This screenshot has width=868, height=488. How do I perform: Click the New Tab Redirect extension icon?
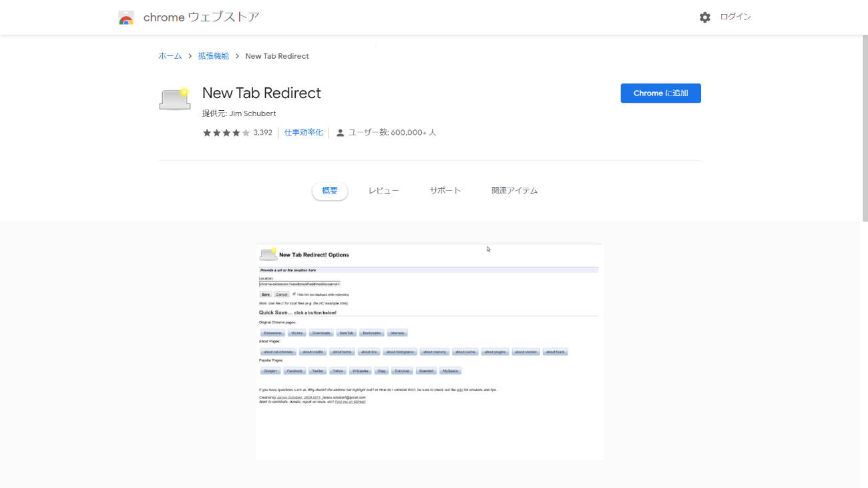174,97
